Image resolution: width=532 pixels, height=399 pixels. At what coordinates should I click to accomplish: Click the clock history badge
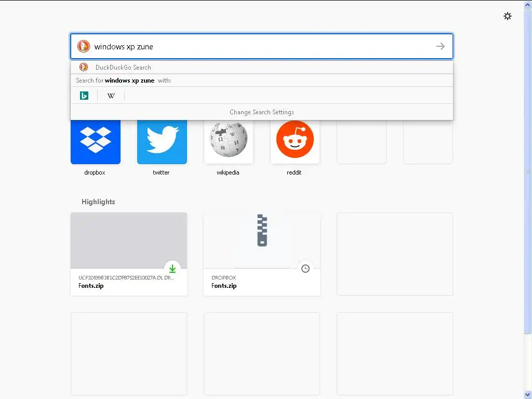coord(305,269)
